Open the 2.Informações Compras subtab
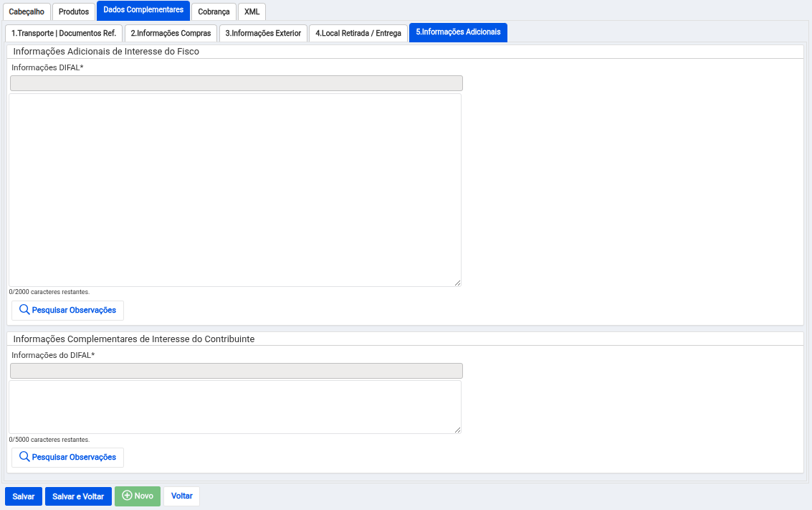The height and width of the screenshot is (510, 812). click(x=171, y=33)
